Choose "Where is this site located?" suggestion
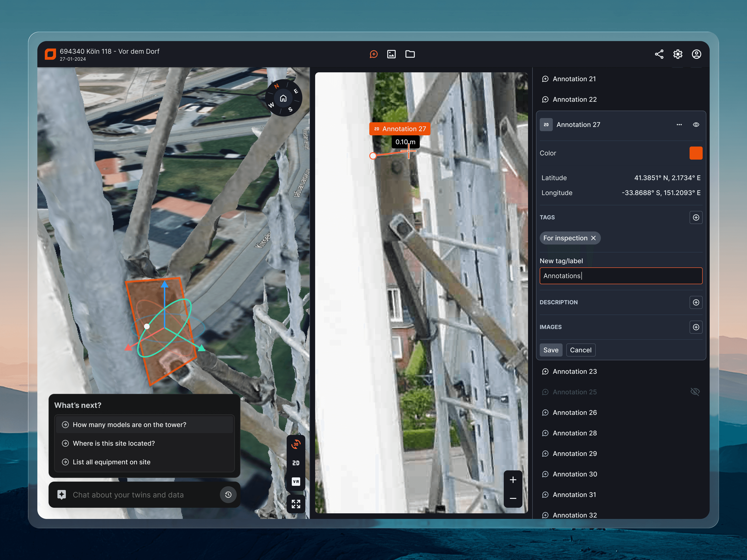The image size is (747, 560). [114, 443]
